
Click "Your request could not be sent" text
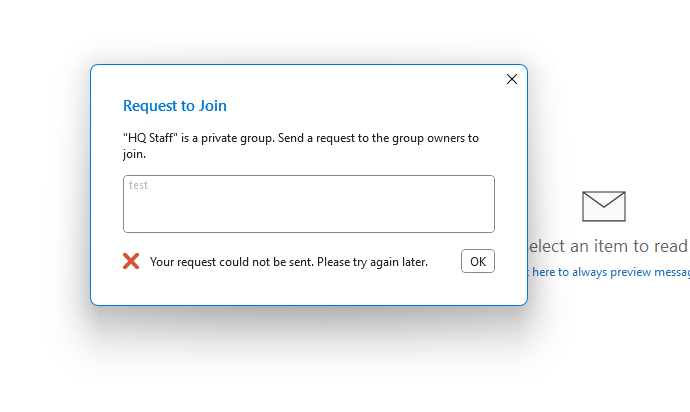tap(232, 262)
